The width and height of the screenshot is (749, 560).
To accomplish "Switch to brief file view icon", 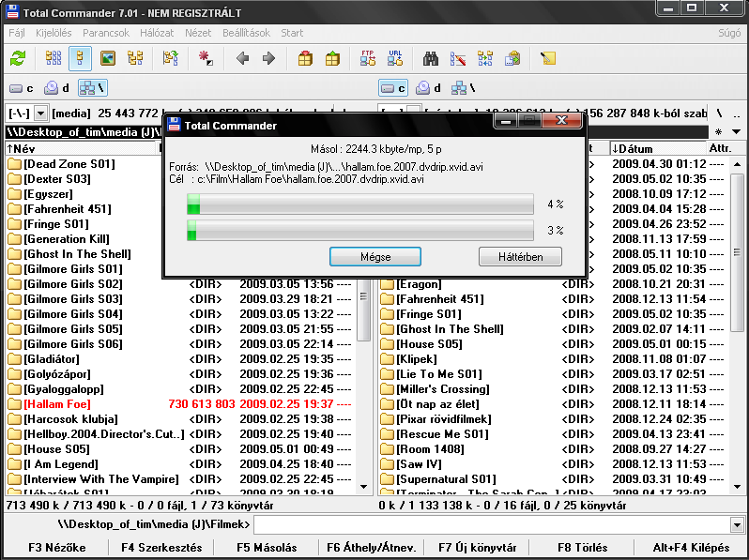I will [x=53, y=59].
